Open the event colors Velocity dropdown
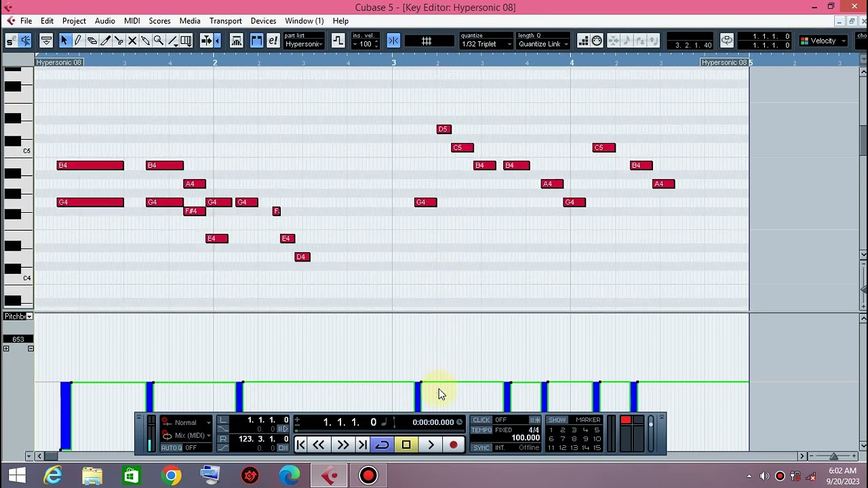 823,41
